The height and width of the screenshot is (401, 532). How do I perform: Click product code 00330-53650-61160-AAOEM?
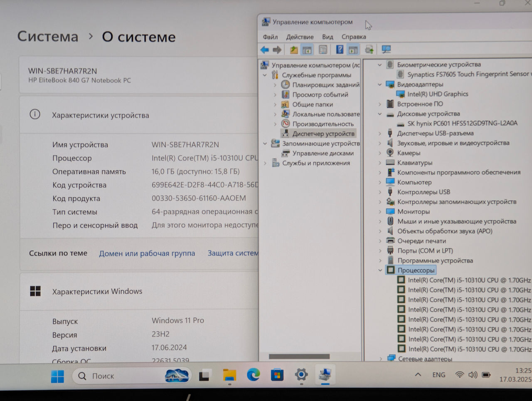[199, 198]
